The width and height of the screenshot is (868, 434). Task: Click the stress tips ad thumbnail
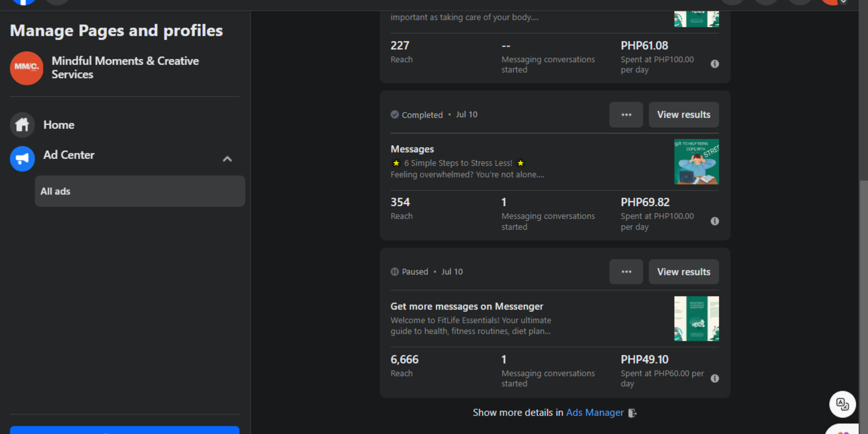click(x=696, y=162)
